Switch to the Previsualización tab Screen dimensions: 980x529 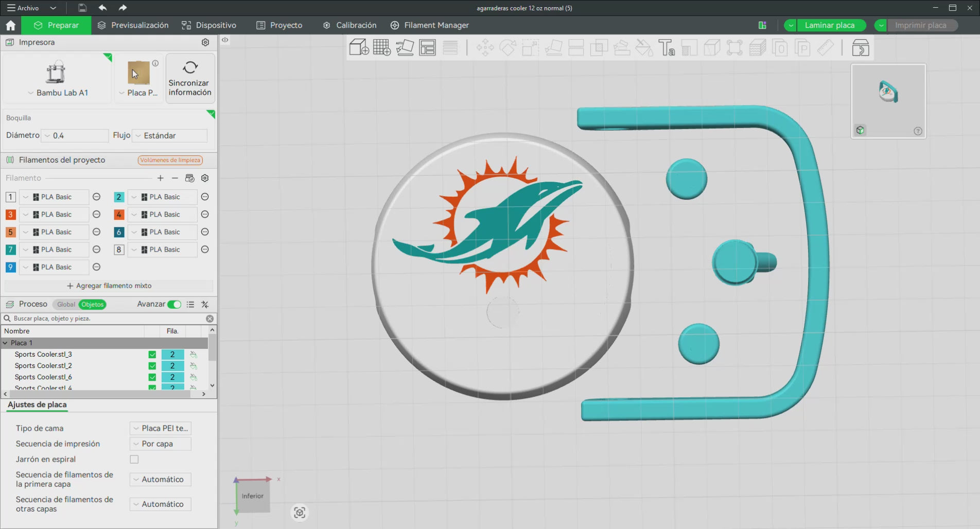[x=133, y=25]
